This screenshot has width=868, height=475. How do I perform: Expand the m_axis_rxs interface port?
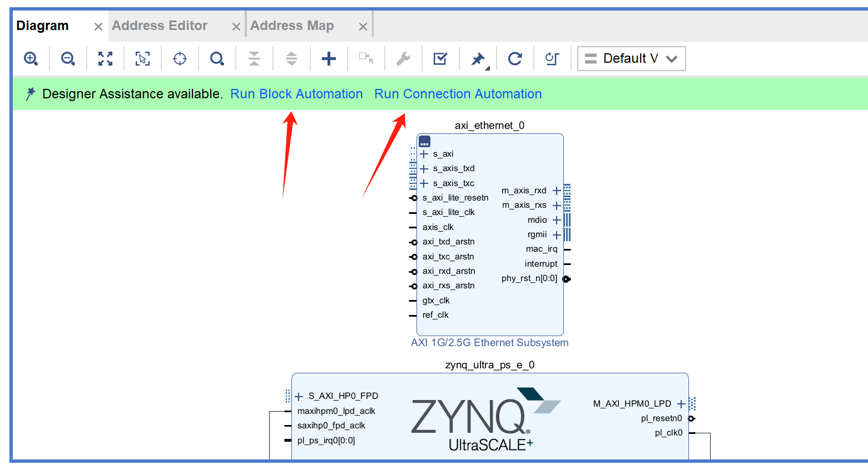click(557, 206)
